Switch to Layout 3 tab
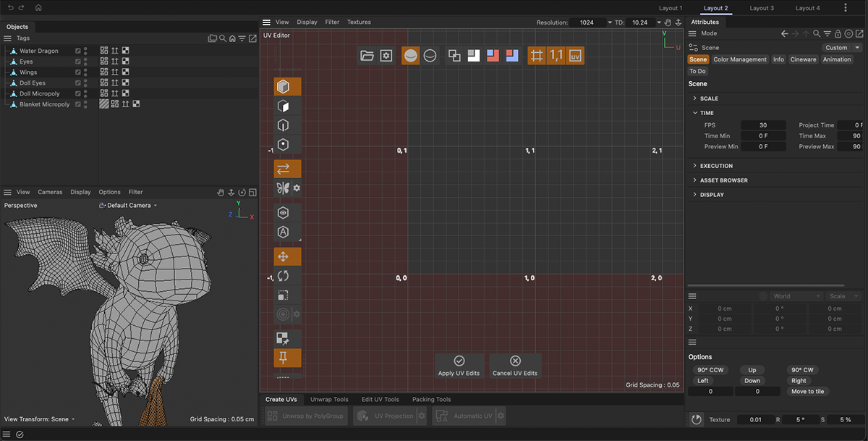This screenshot has height=441, width=868. (762, 8)
